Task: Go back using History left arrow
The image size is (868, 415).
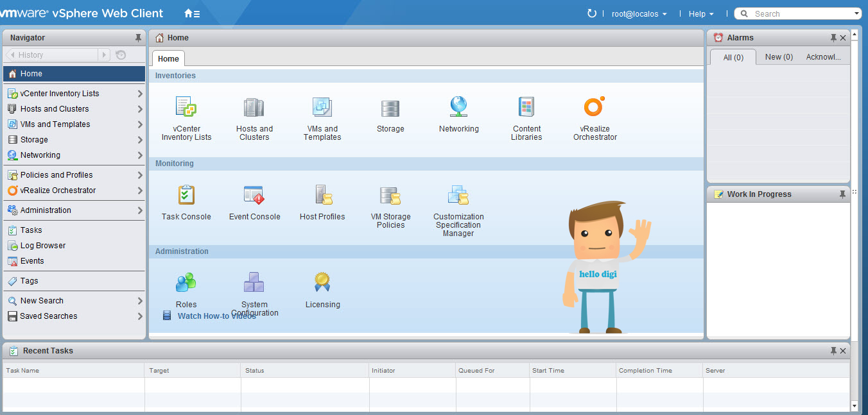Action: coord(11,55)
